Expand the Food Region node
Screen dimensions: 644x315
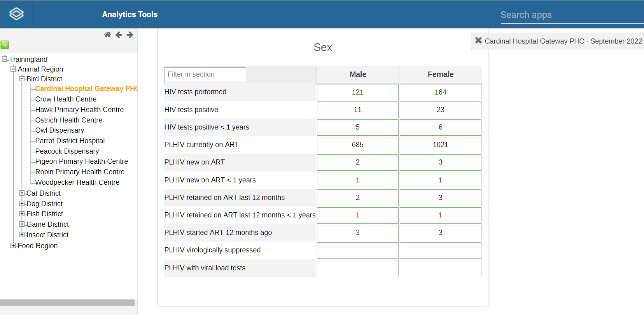point(13,245)
